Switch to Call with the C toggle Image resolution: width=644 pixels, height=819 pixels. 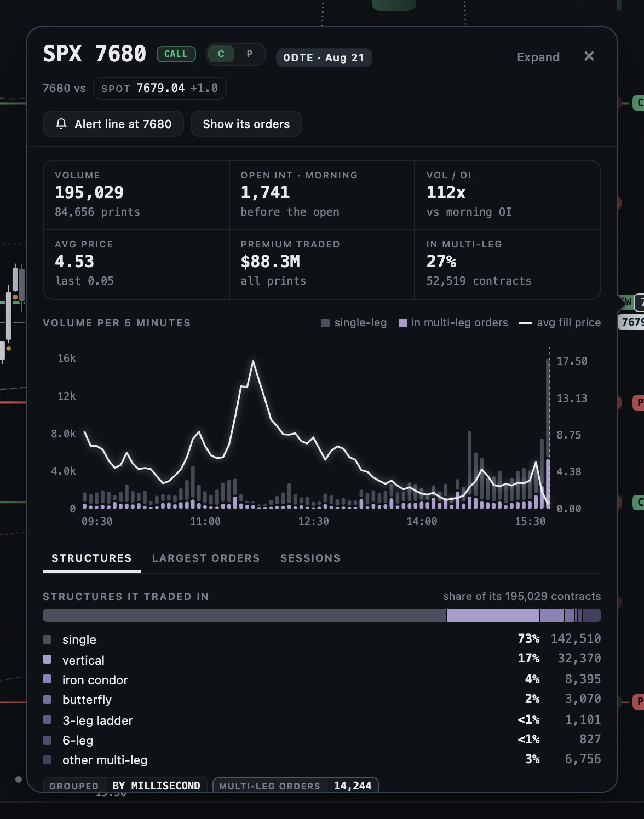(x=221, y=54)
